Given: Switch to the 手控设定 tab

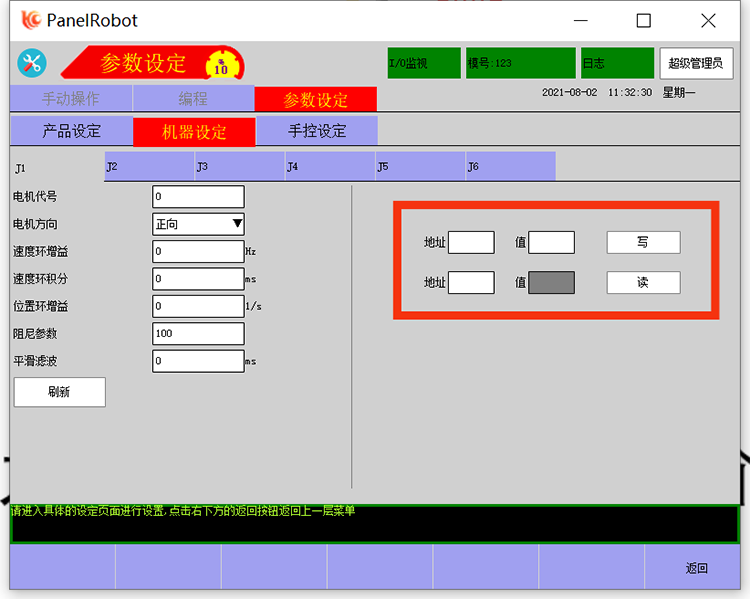Looking at the screenshot, I should (317, 131).
